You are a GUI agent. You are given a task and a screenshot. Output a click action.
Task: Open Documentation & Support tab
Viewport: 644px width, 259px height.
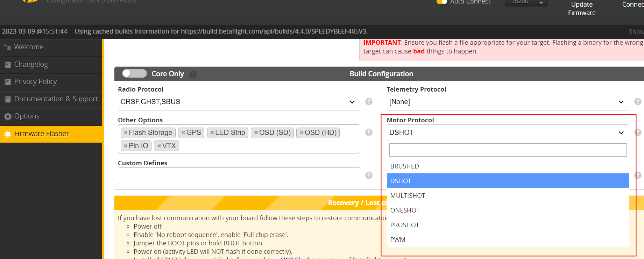click(x=51, y=99)
